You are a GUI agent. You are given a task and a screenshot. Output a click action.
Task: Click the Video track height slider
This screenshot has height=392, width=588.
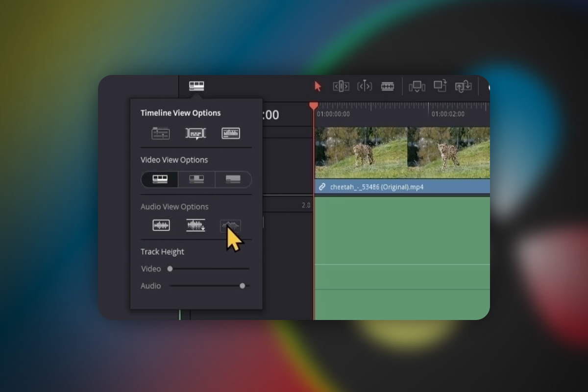point(209,269)
